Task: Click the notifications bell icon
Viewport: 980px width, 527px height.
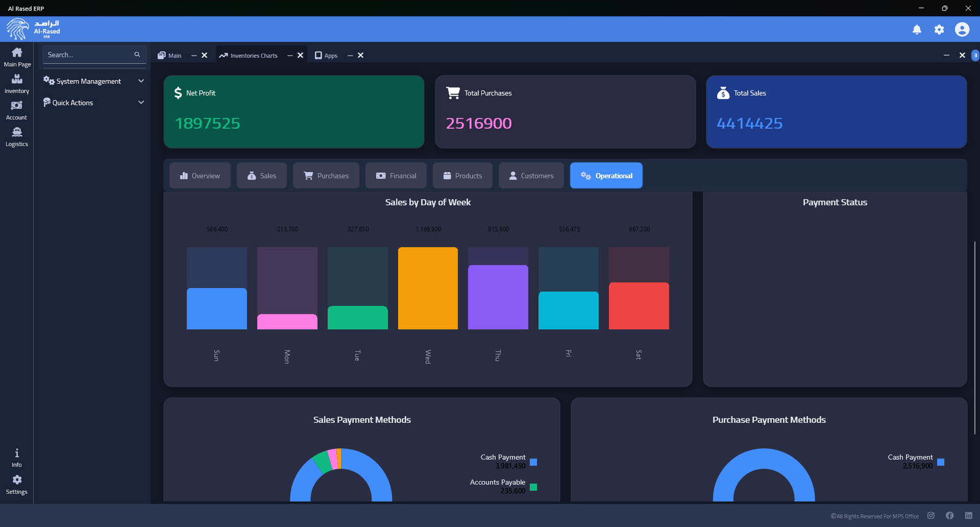Action: point(916,29)
